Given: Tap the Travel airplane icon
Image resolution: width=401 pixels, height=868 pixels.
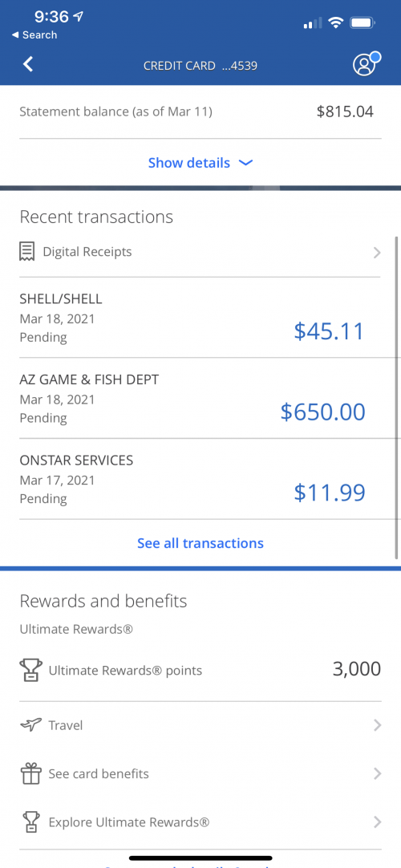Looking at the screenshot, I should (x=30, y=724).
